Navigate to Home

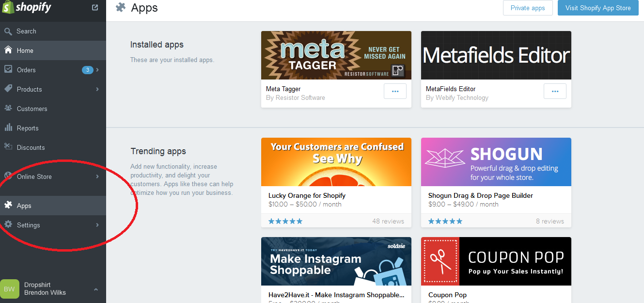click(53, 50)
